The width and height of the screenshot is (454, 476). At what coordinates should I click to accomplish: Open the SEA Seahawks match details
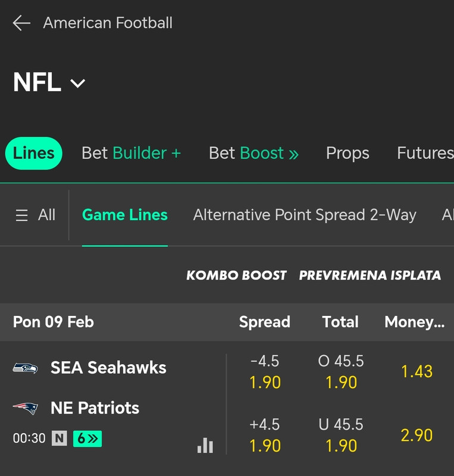pos(108,368)
